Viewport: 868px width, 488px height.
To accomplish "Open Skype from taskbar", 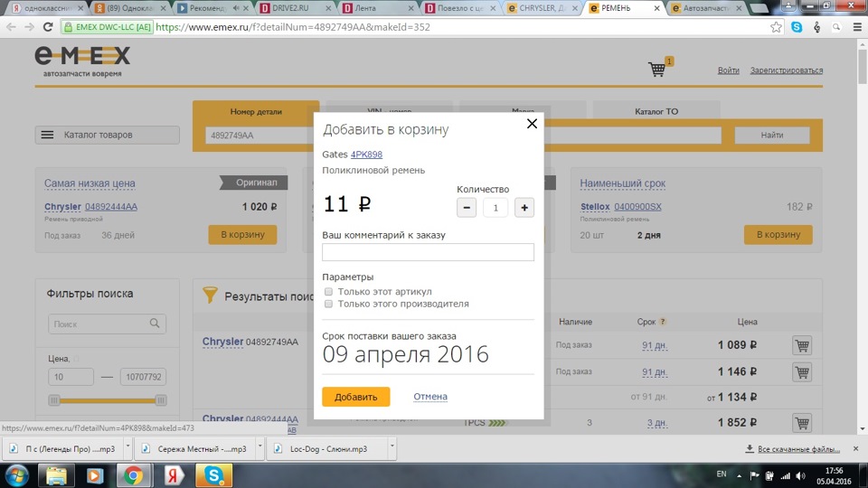I will click(213, 475).
